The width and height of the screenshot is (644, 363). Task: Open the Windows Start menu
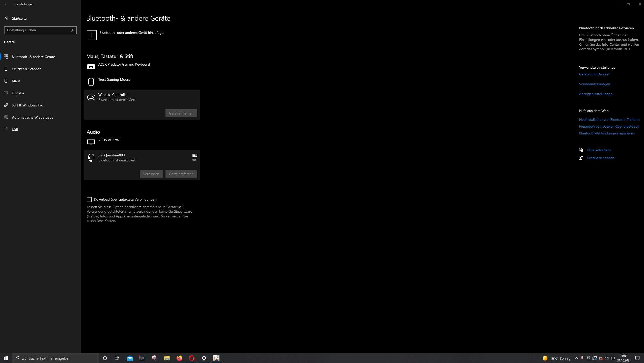pos(6,358)
